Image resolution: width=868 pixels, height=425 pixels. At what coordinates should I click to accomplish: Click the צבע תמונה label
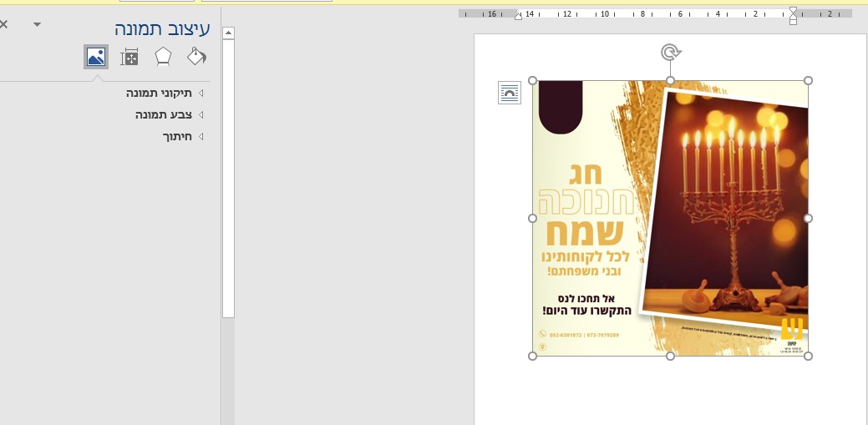point(164,115)
